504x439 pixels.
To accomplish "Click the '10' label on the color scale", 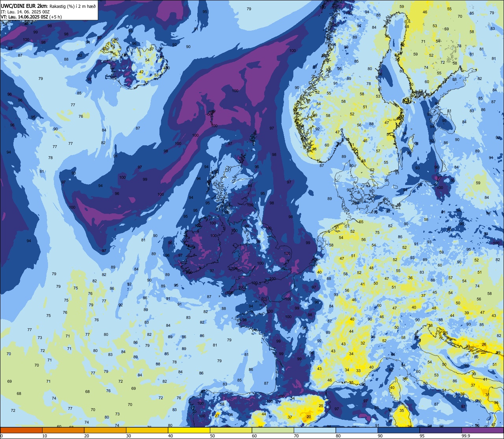I will click(44, 436).
